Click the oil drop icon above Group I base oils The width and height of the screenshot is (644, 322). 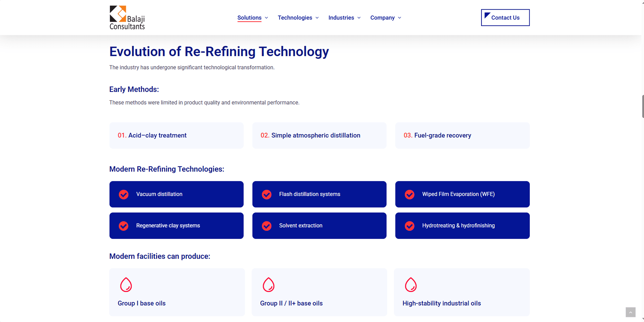126,285
